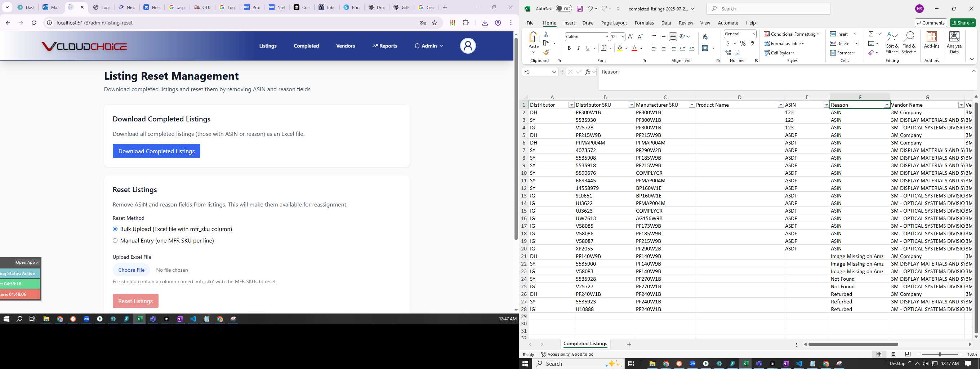This screenshot has width=980, height=369.
Task: Open the browser Extensions puzzle icon
Action: click(465, 23)
